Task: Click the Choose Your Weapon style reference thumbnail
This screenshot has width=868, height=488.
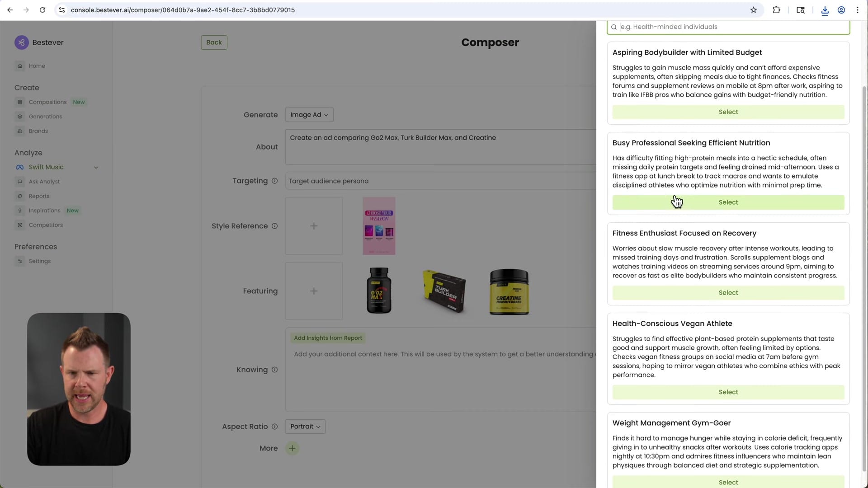Action: [379, 226]
